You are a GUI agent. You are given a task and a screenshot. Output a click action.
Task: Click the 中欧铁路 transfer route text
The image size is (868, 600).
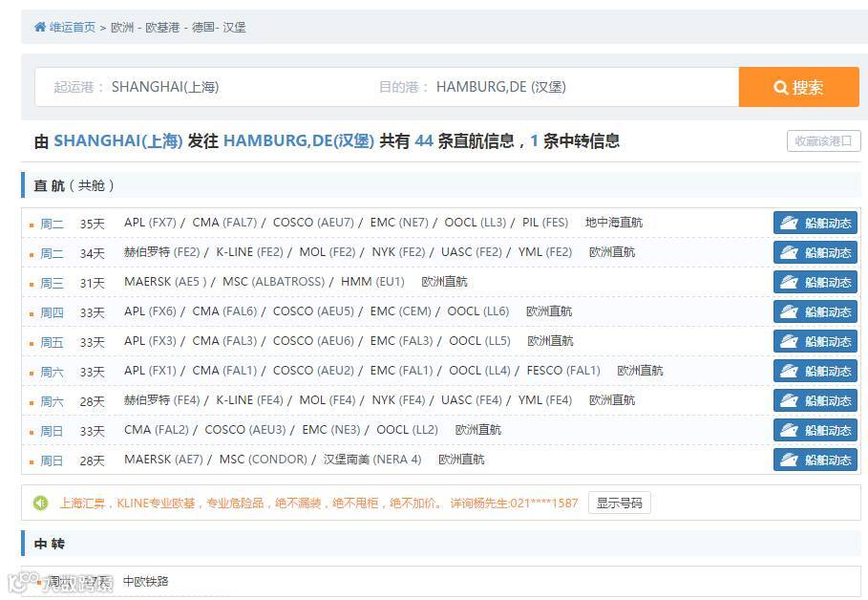point(145,581)
